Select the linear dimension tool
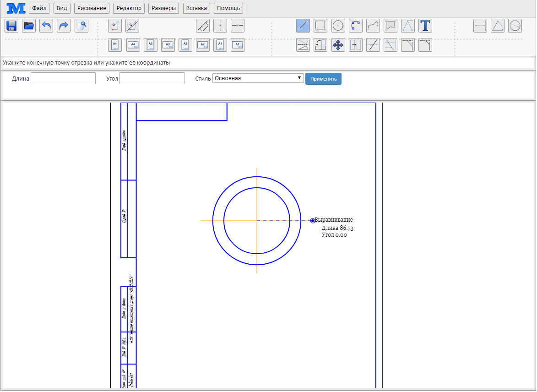537x392 pixels. coord(480,26)
